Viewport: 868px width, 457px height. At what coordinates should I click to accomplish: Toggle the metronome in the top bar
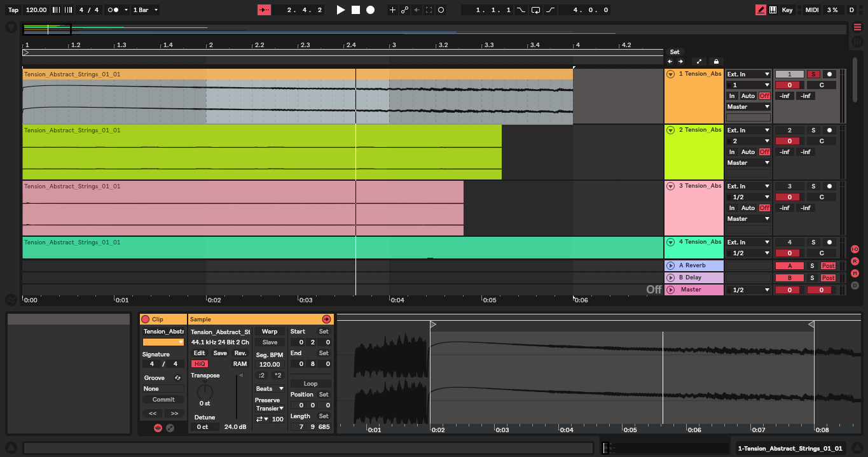[x=113, y=10]
